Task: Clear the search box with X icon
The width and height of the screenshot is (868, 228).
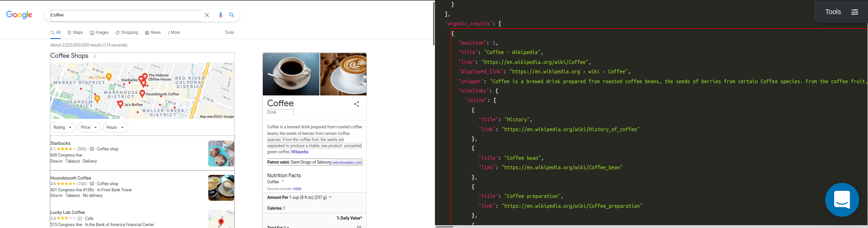Action: [x=207, y=15]
